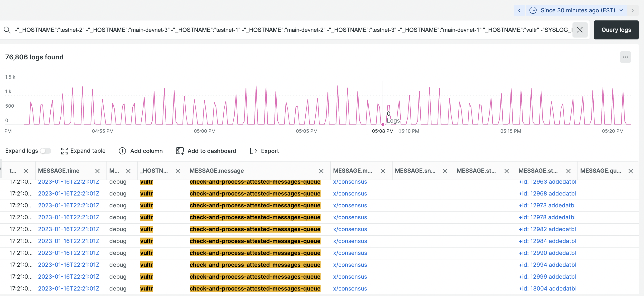The height and width of the screenshot is (296, 644).
Task: Click the first 2023-01-16T22:21:01Z timestamp link
Action: pos(68,182)
